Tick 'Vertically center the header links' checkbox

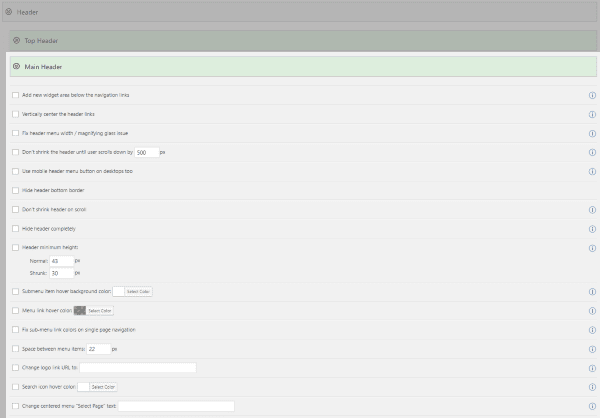(15, 114)
